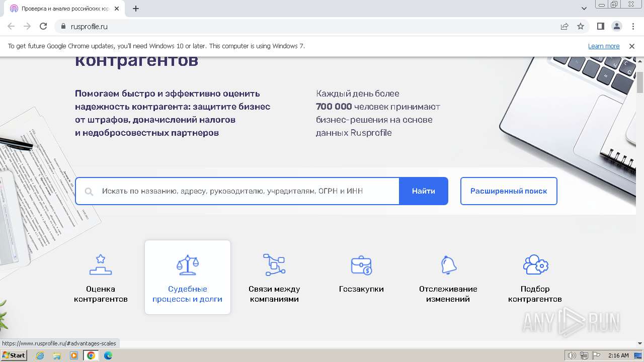View site information lock icon

pos(63,27)
